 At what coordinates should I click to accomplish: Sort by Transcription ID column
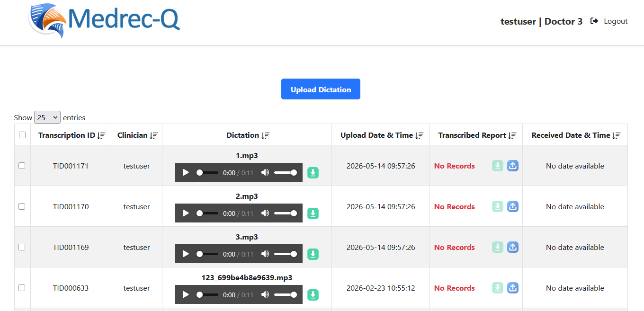click(x=71, y=135)
